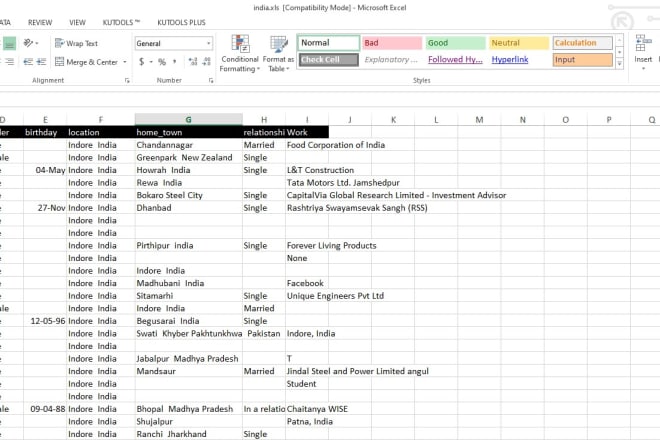
Task: Select column G header
Action: click(x=189, y=120)
